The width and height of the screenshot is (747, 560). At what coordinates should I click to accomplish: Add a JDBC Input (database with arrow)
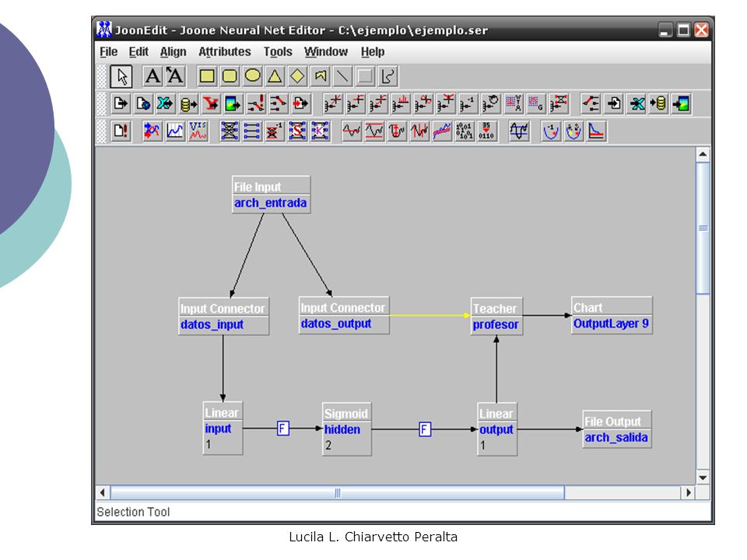click(188, 103)
